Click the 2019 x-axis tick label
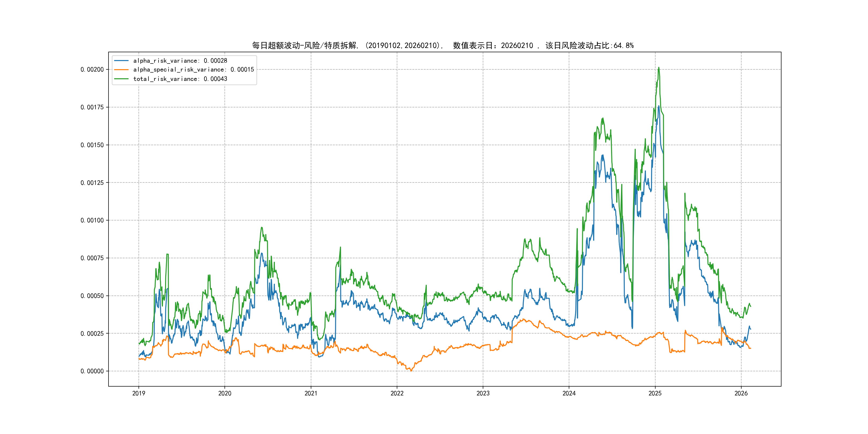Viewport: 868px width, 434px height. tap(139, 393)
